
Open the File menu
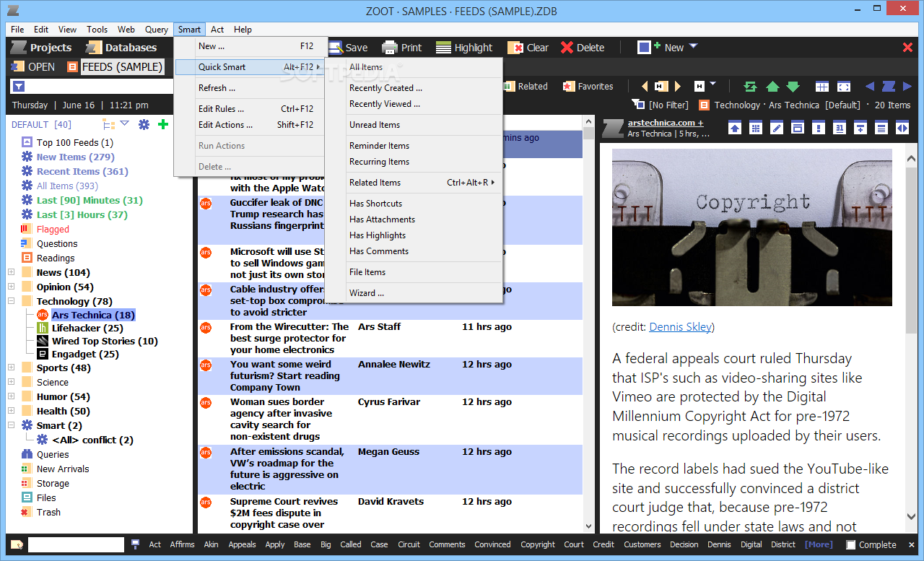(17, 30)
